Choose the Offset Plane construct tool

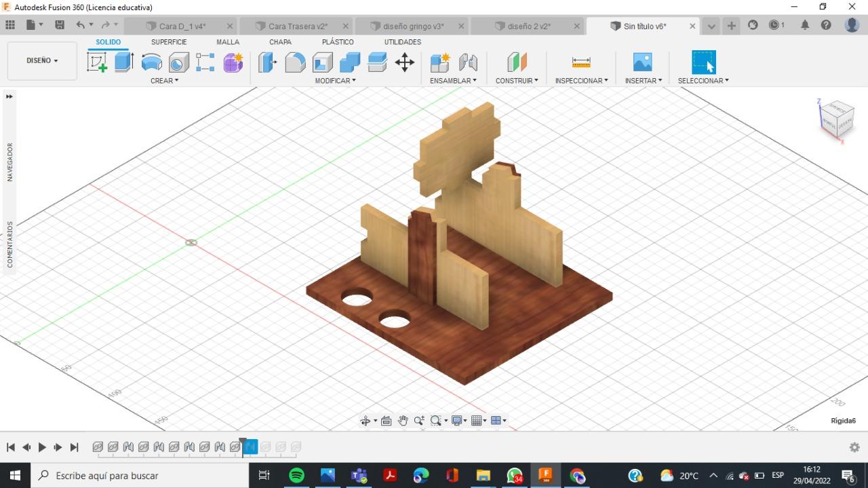517,62
